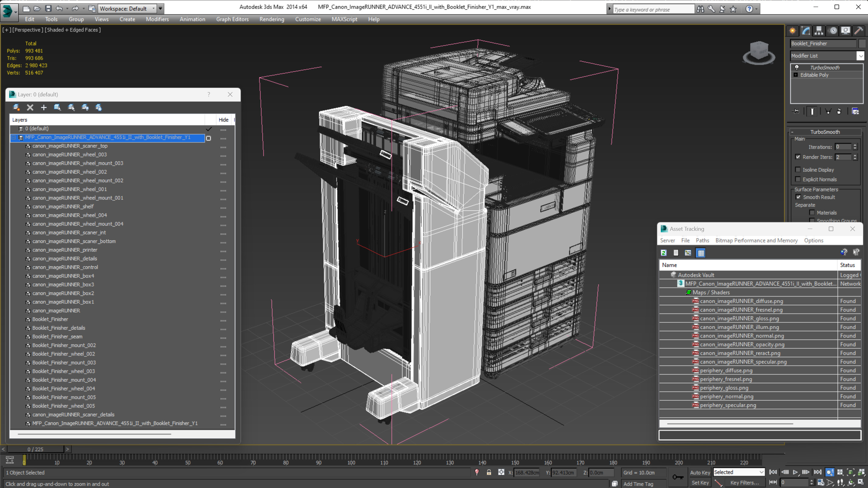The height and width of the screenshot is (488, 868).
Task: Click the Auto Key button
Action: [700, 472]
